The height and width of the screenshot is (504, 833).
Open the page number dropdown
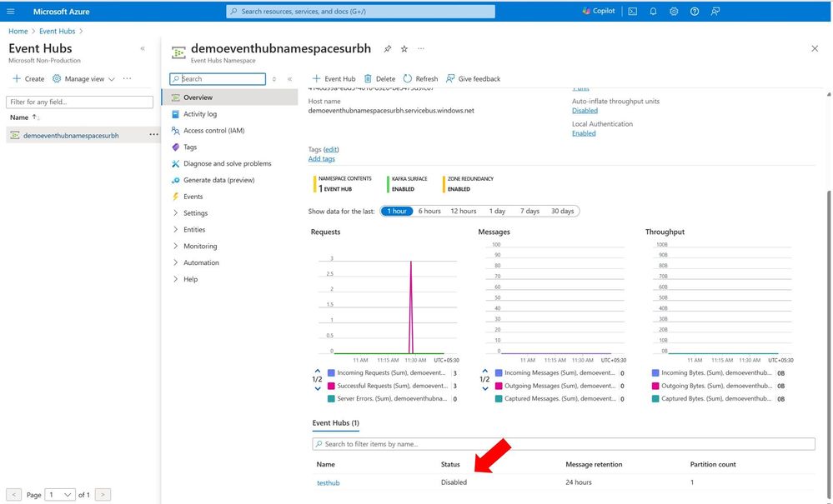tap(60, 495)
